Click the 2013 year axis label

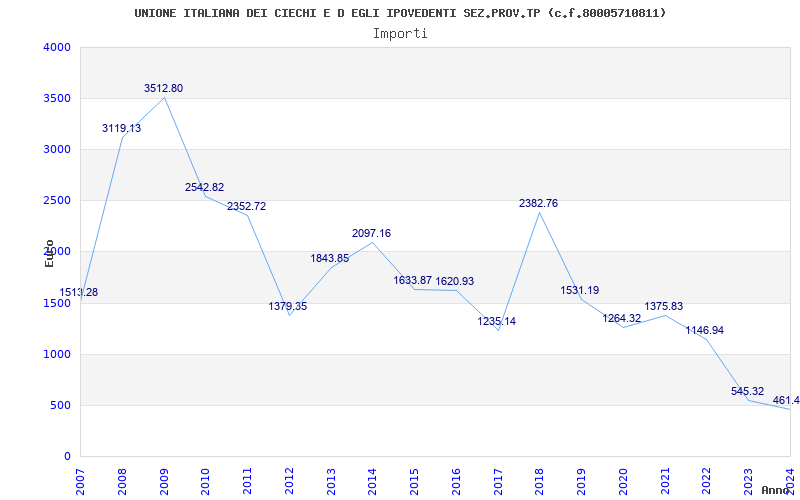(331, 482)
